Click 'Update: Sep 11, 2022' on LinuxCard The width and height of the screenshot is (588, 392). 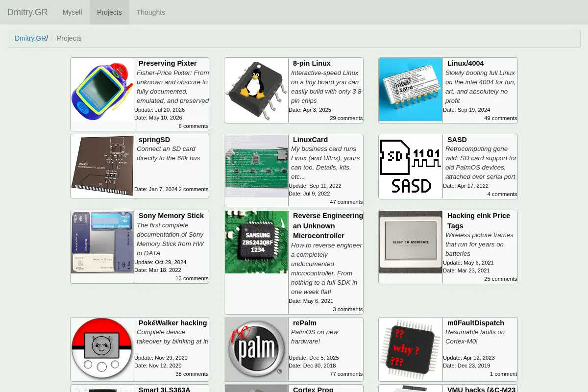click(x=315, y=186)
